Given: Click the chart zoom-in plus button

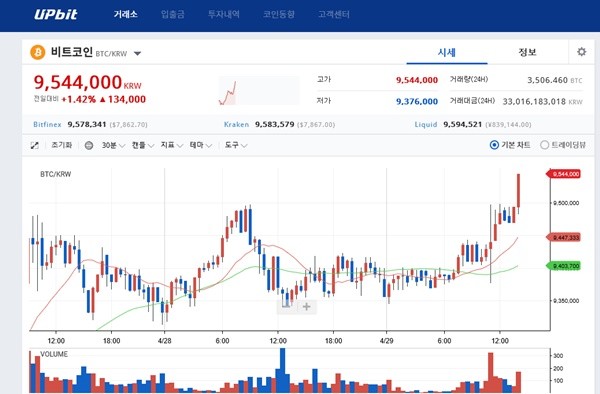Looking at the screenshot, I should (x=307, y=307).
